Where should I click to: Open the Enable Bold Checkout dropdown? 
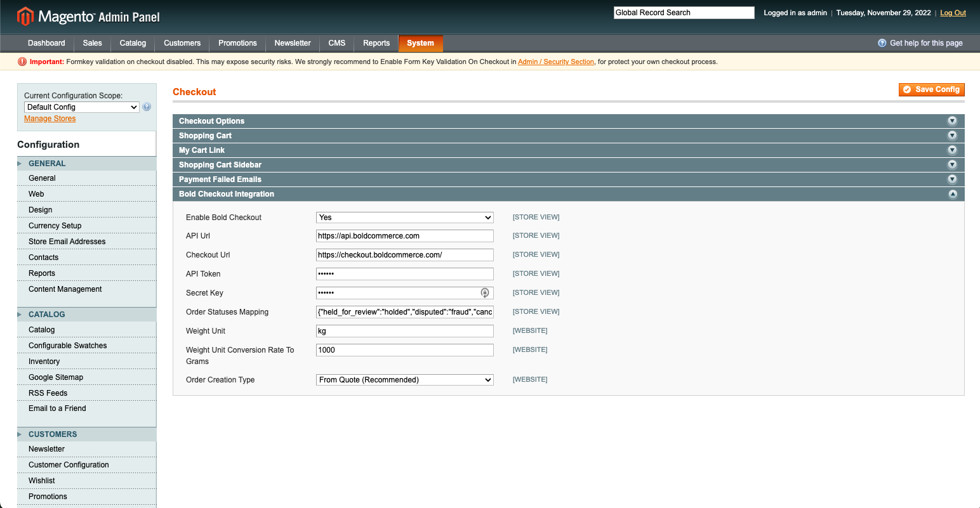[405, 218]
